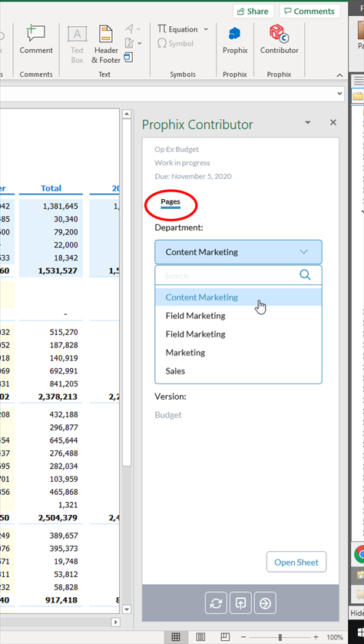
Task: Select the Sales department option
Action: (238, 371)
